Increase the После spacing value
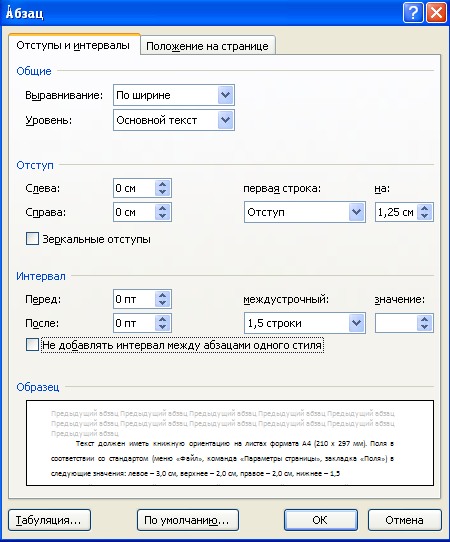Image resolution: width=450 pixels, height=542 pixels. (x=163, y=319)
